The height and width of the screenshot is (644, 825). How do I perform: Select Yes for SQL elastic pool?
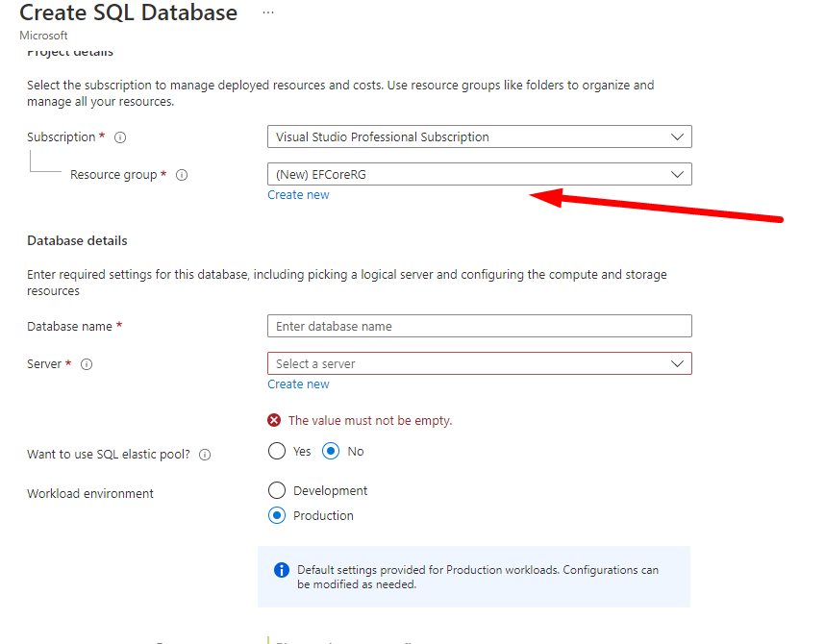coord(278,451)
